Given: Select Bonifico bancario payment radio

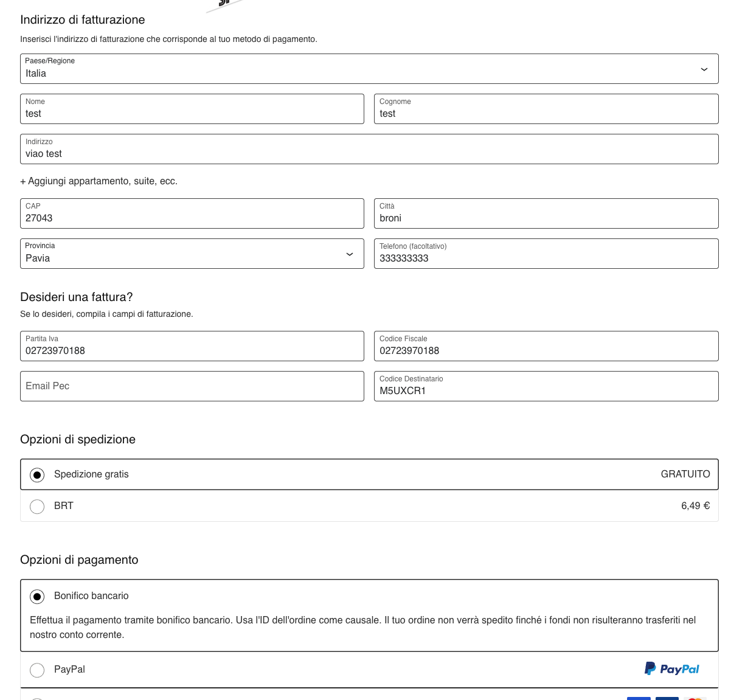Looking at the screenshot, I should click(37, 597).
